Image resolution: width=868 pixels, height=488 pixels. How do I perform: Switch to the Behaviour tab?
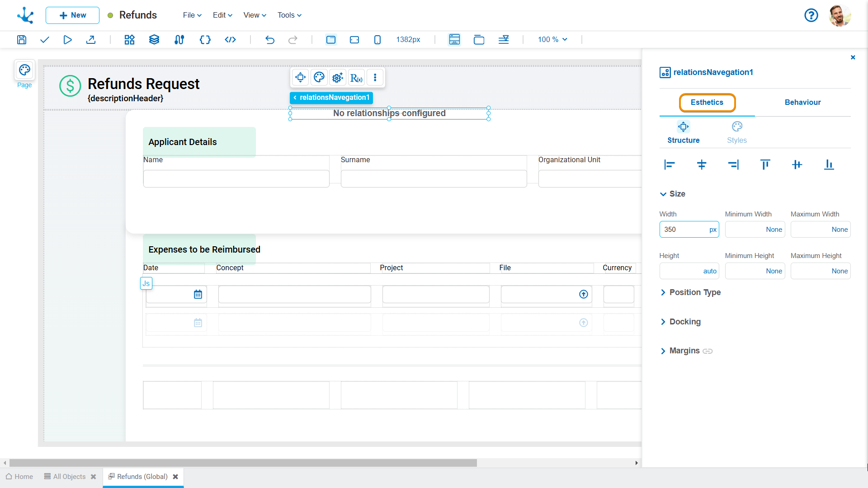tap(802, 103)
